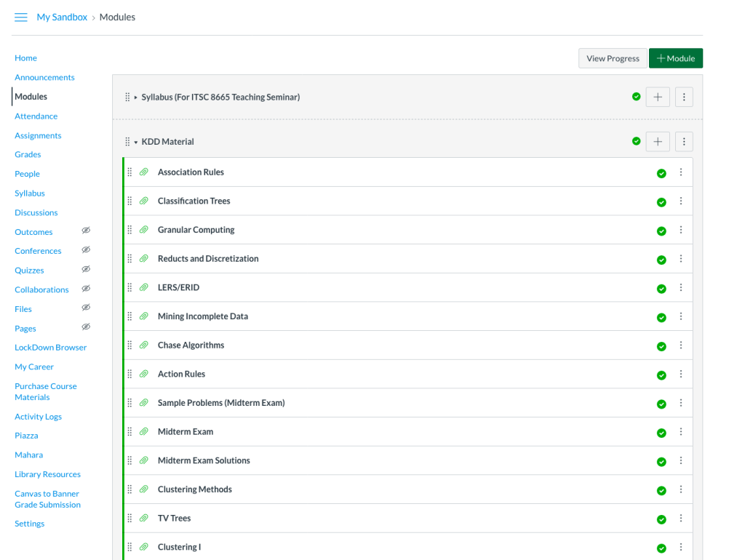Open the three-dot options for Association Rules

(x=681, y=172)
